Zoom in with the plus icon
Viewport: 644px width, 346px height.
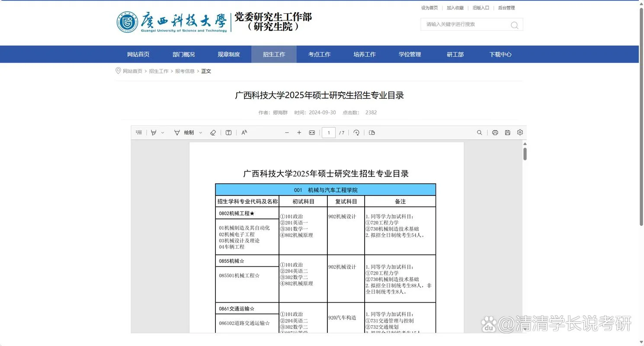tap(299, 133)
